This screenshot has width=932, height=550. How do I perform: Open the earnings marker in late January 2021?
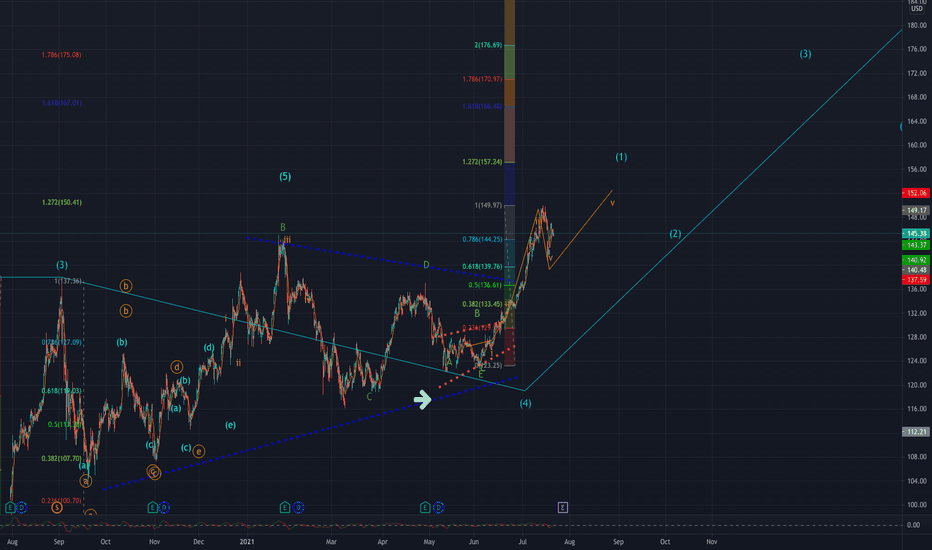285,507
